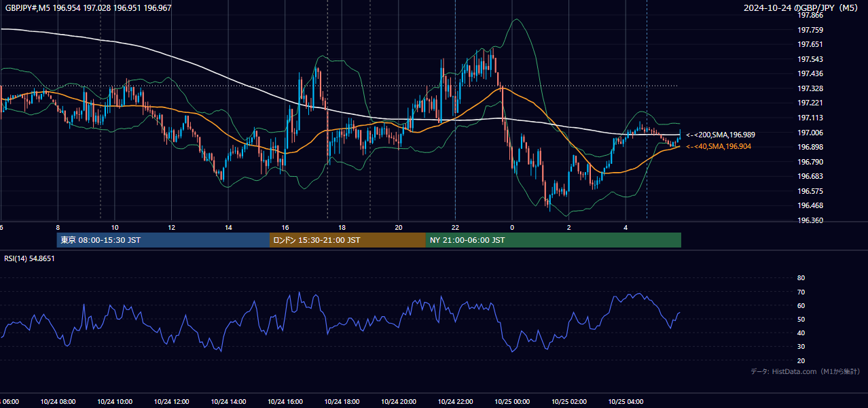Click the bottom date label 10/24 20:00

point(399,402)
